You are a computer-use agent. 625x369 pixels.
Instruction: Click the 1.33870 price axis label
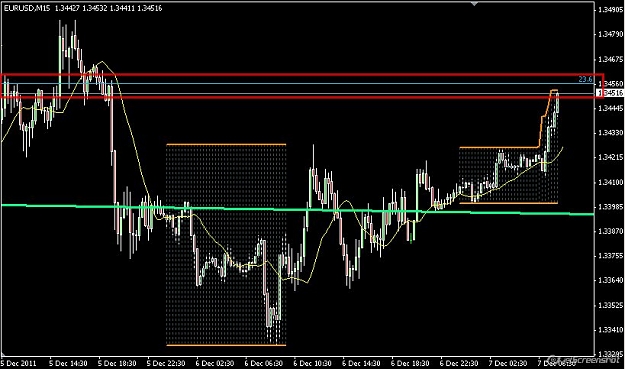[611, 231]
